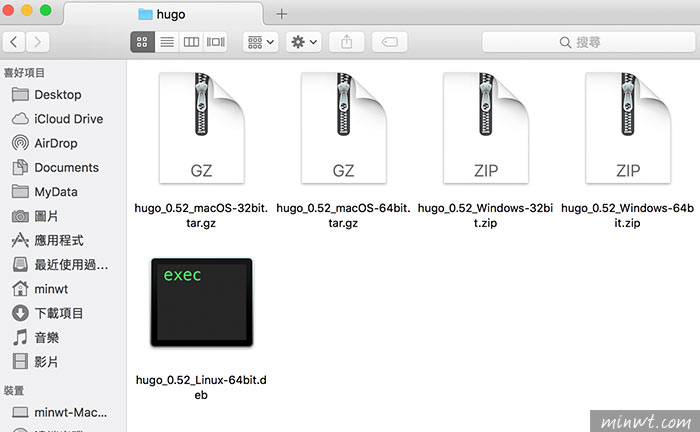This screenshot has width=700, height=432.
Task: Open the item arrangement dropdown
Action: (261, 42)
